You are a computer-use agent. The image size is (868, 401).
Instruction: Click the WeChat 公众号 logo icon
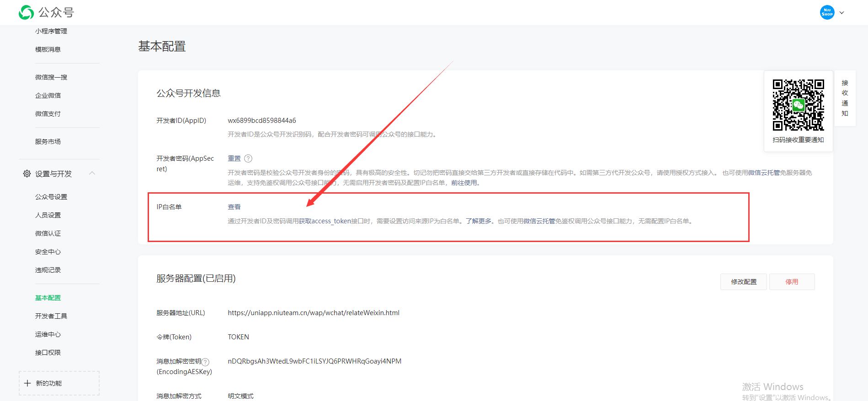(26, 12)
